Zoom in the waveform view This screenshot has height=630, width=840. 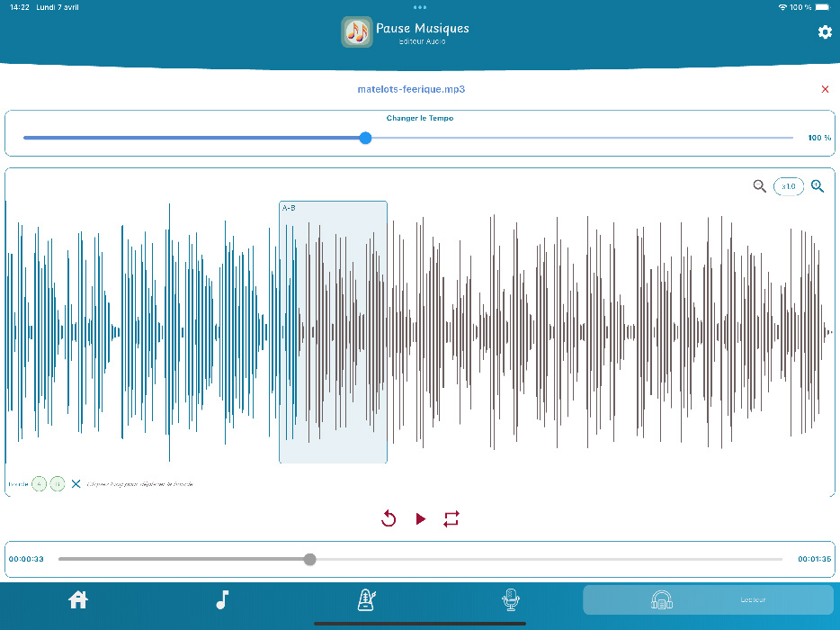(x=818, y=186)
